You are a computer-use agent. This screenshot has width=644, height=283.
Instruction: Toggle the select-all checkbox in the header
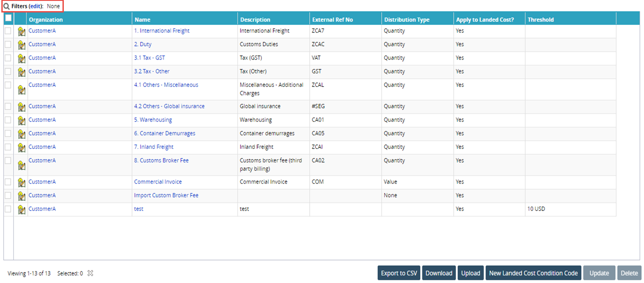(8, 18)
